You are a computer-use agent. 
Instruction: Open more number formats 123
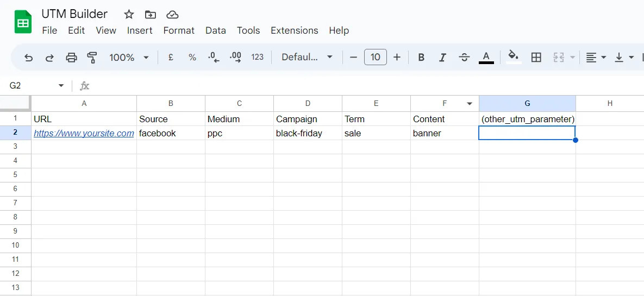pyautogui.click(x=258, y=58)
